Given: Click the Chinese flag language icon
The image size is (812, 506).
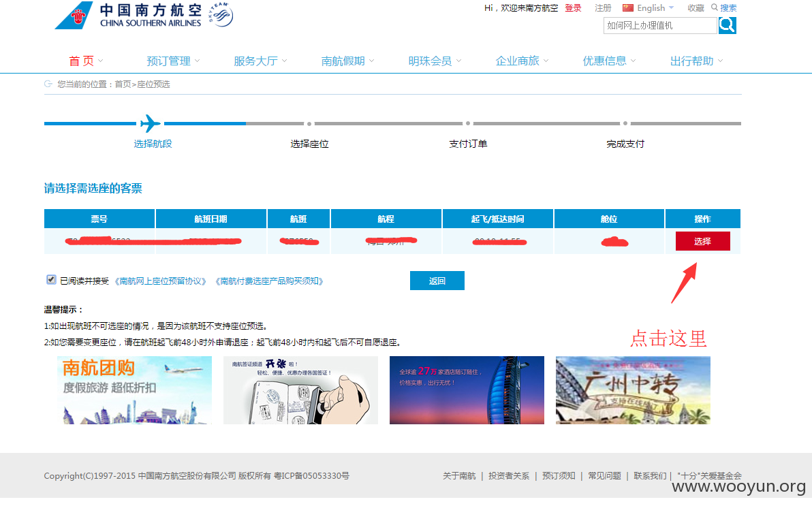Looking at the screenshot, I should click(x=628, y=7).
